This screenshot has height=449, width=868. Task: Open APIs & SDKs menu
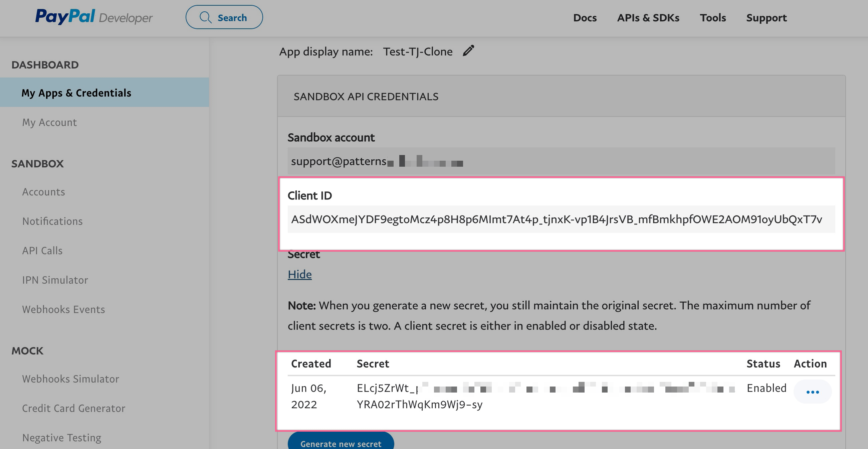click(x=648, y=17)
